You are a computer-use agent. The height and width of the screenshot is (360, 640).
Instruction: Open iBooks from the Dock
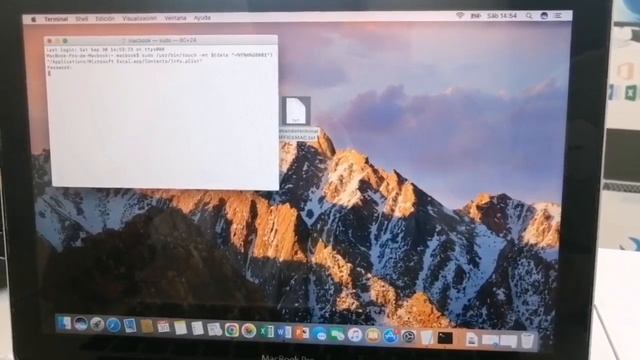click(373, 336)
